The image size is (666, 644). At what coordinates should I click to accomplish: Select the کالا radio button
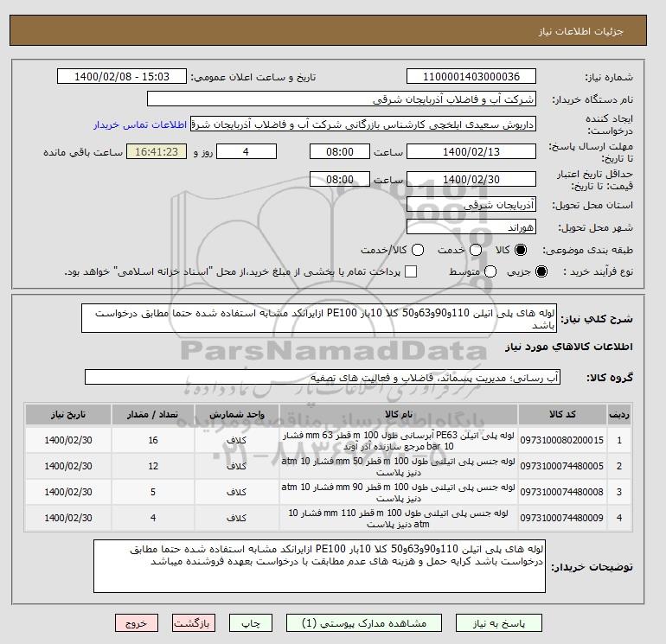coord(521,250)
